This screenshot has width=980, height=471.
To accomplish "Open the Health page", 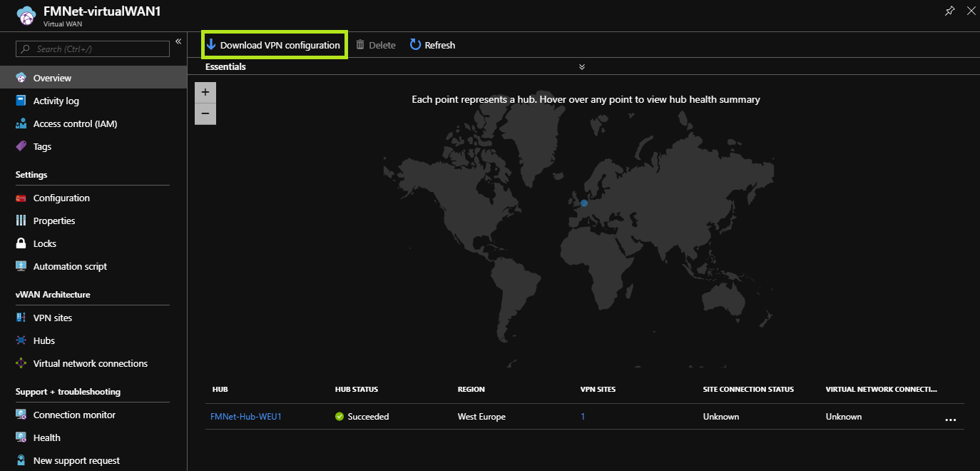I will [47, 437].
